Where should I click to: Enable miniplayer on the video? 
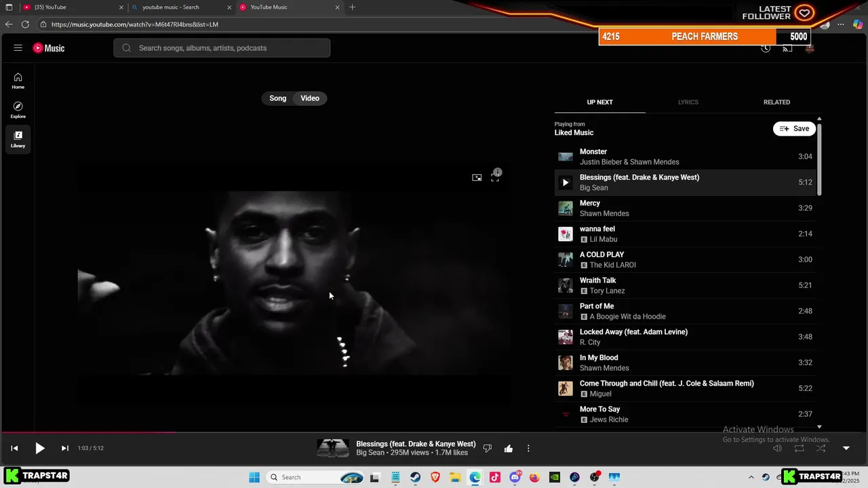tap(477, 178)
